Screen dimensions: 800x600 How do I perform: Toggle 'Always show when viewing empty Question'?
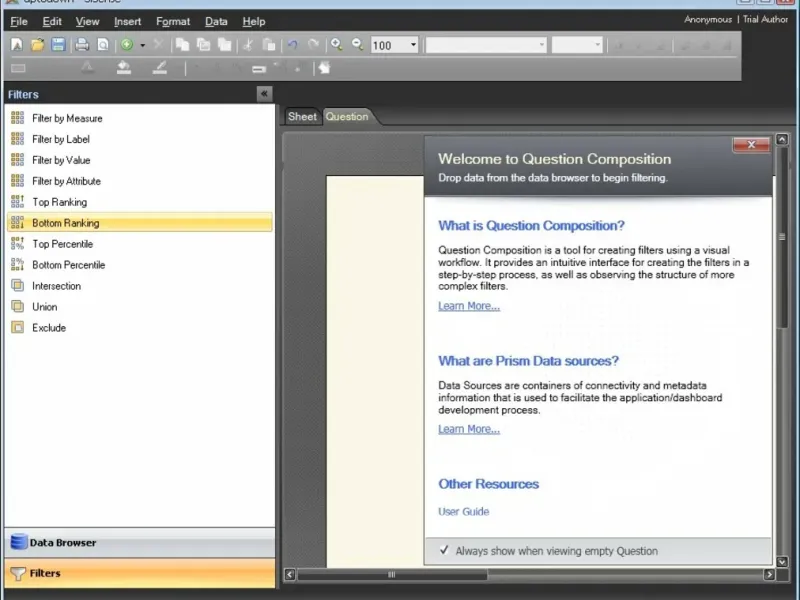444,550
